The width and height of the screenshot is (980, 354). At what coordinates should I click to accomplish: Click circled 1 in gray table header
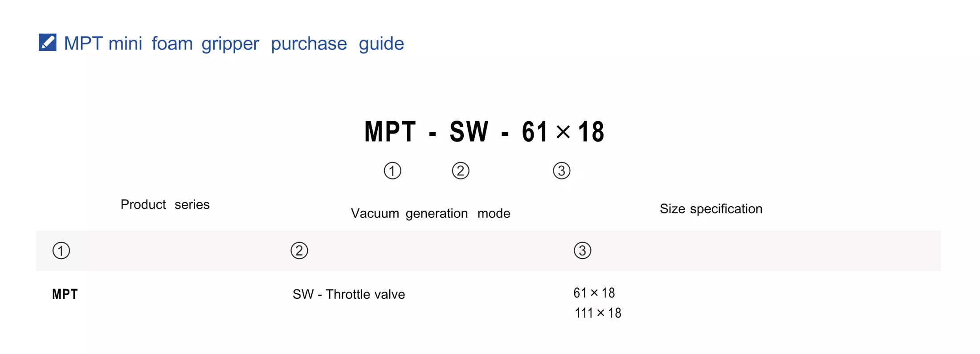[x=61, y=250]
